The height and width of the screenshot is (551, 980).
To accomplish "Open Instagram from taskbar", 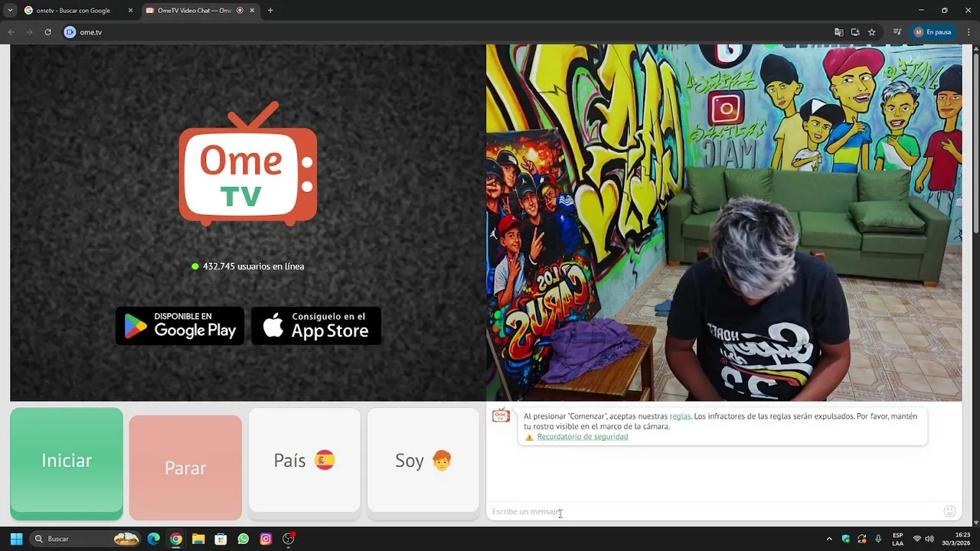I will coord(266,539).
